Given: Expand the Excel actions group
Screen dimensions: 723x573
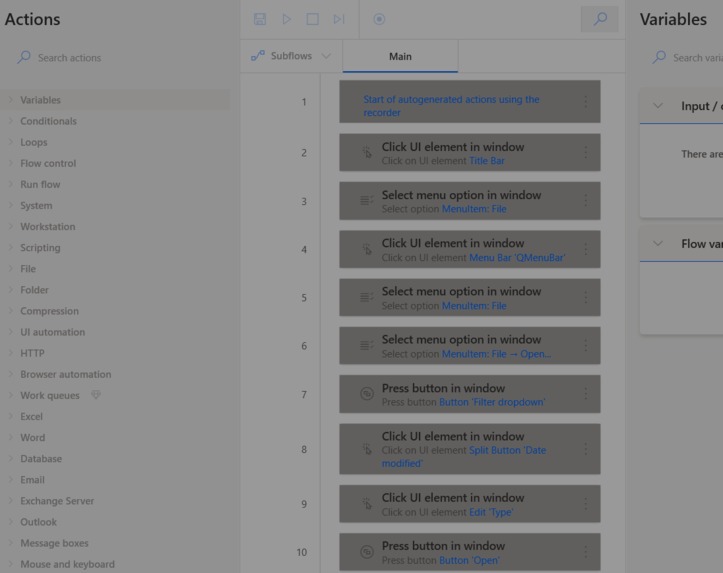Looking at the screenshot, I should pos(11,416).
